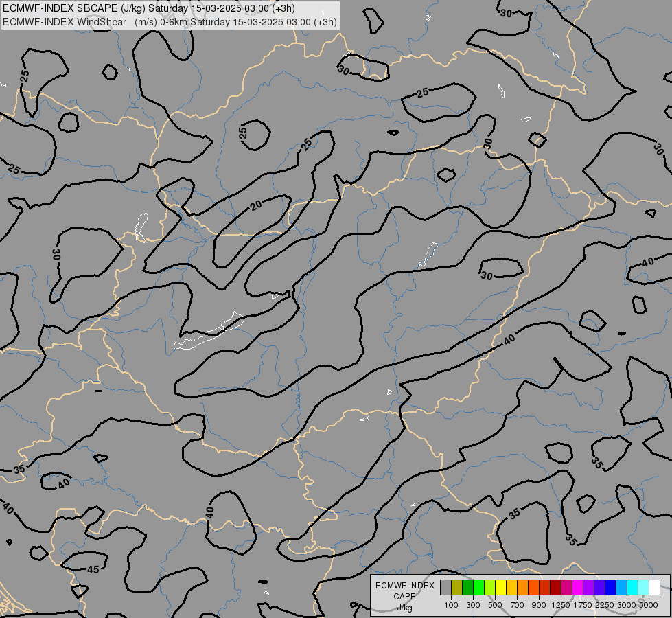Click the legend value 900
This screenshot has height=618, width=672.
(x=539, y=605)
